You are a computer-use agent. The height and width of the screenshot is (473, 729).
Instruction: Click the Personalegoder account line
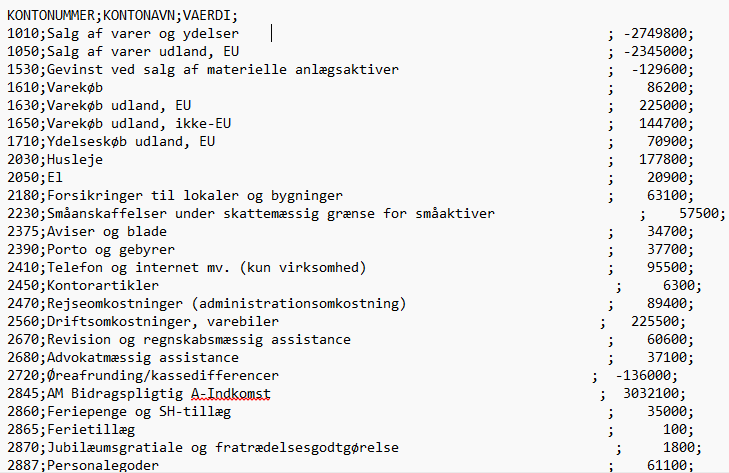pos(350,466)
